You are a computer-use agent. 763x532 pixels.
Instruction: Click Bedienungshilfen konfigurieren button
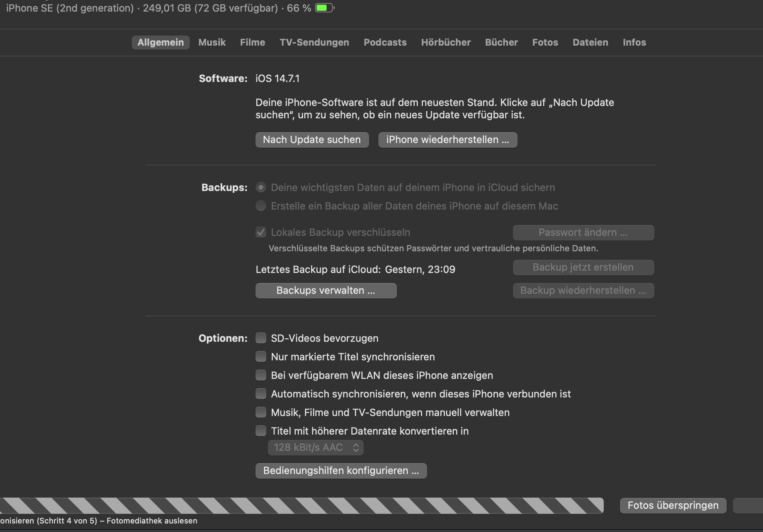pyautogui.click(x=341, y=471)
